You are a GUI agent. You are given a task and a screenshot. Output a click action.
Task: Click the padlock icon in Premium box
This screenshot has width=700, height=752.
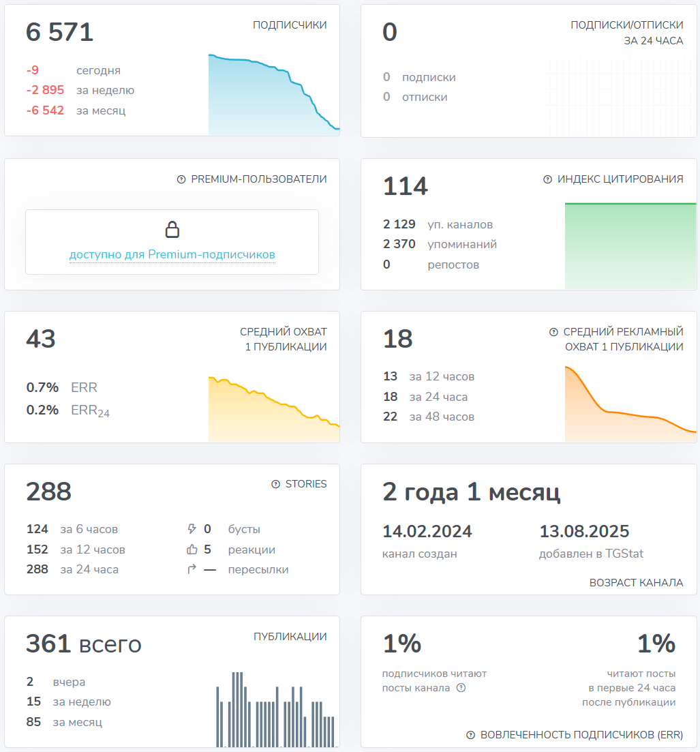(172, 229)
